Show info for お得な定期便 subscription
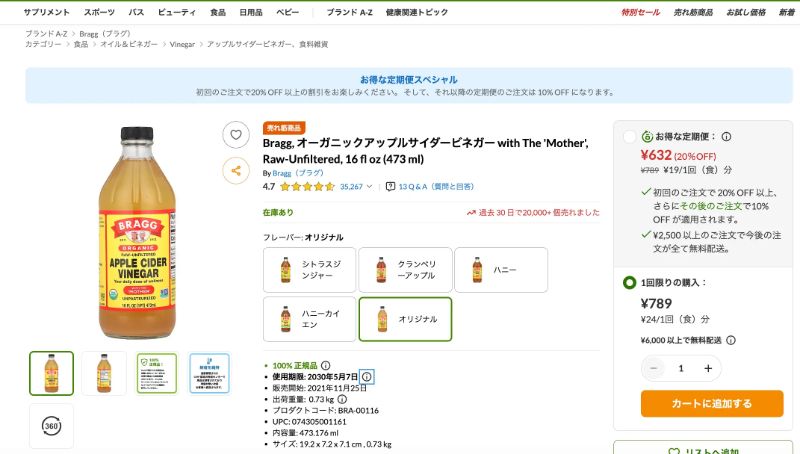Screen dimensions: 800x454 (726, 137)
